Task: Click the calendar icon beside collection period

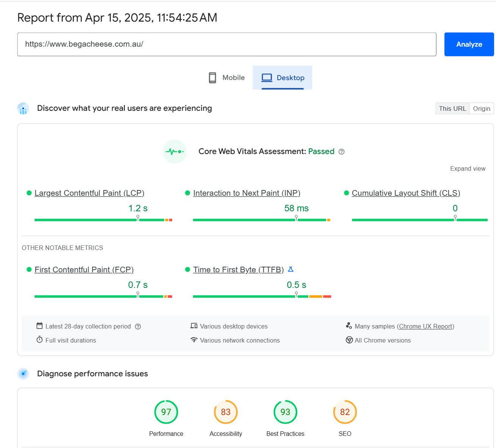Action: pyautogui.click(x=39, y=326)
